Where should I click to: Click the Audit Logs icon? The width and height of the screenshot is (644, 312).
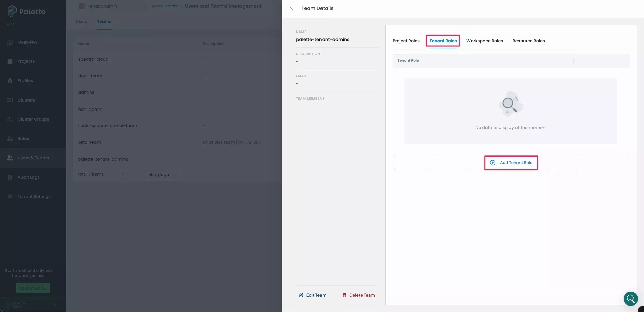(x=10, y=177)
